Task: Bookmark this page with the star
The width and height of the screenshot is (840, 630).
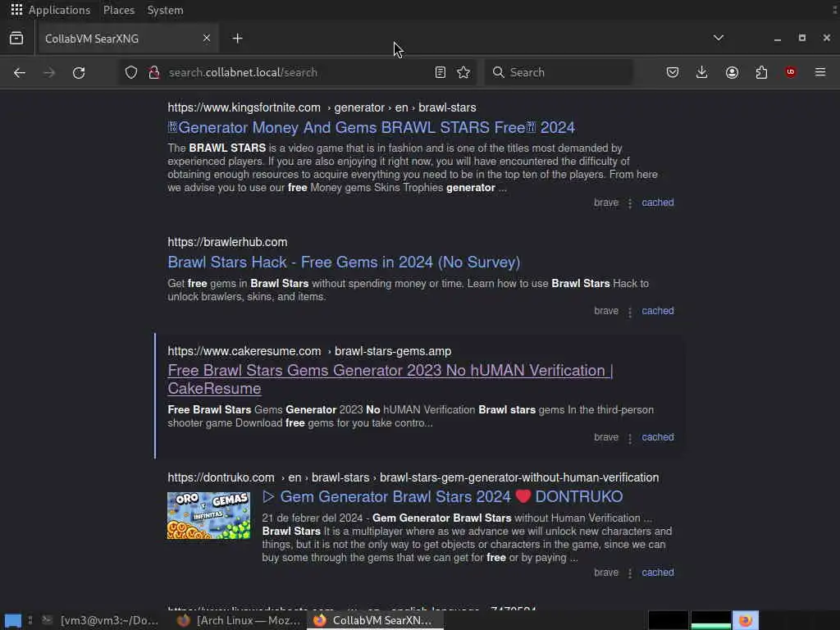Action: click(464, 72)
